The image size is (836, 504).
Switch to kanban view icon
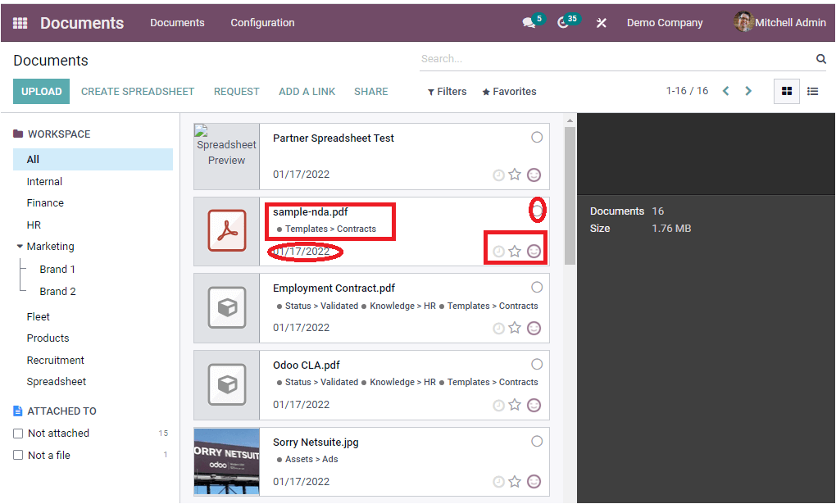pyautogui.click(x=787, y=91)
